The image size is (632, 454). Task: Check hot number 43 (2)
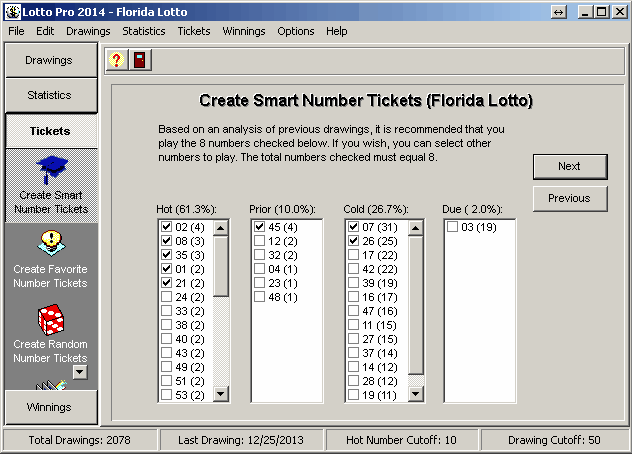click(166, 353)
